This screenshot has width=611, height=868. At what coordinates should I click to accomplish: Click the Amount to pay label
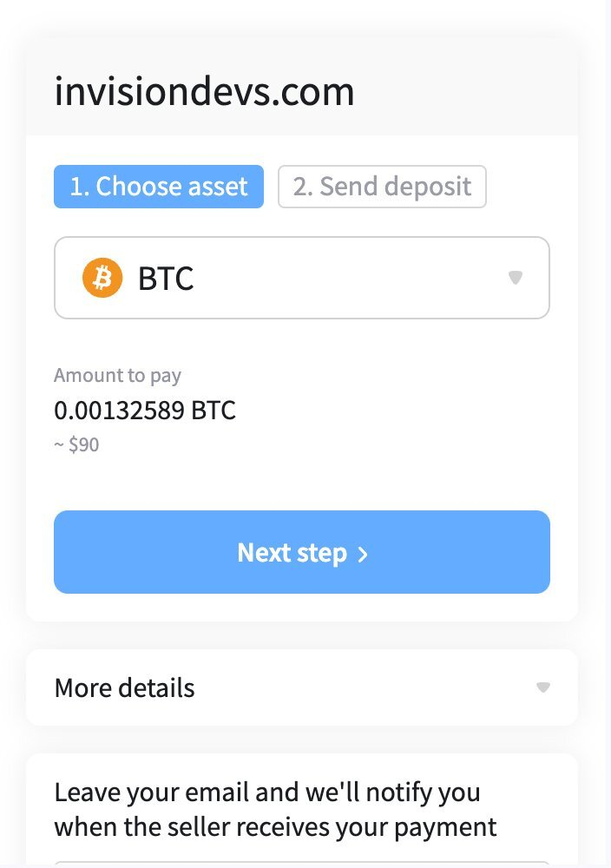point(117,376)
